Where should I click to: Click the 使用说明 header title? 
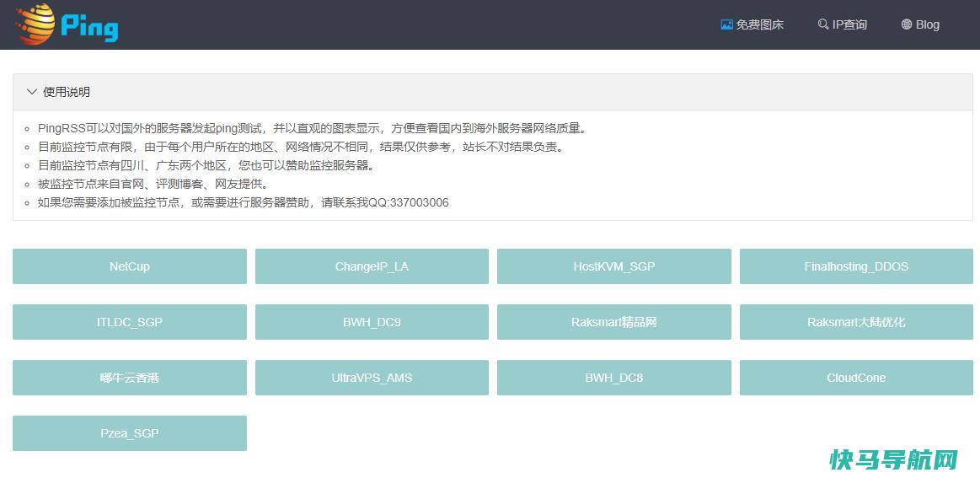click(67, 92)
